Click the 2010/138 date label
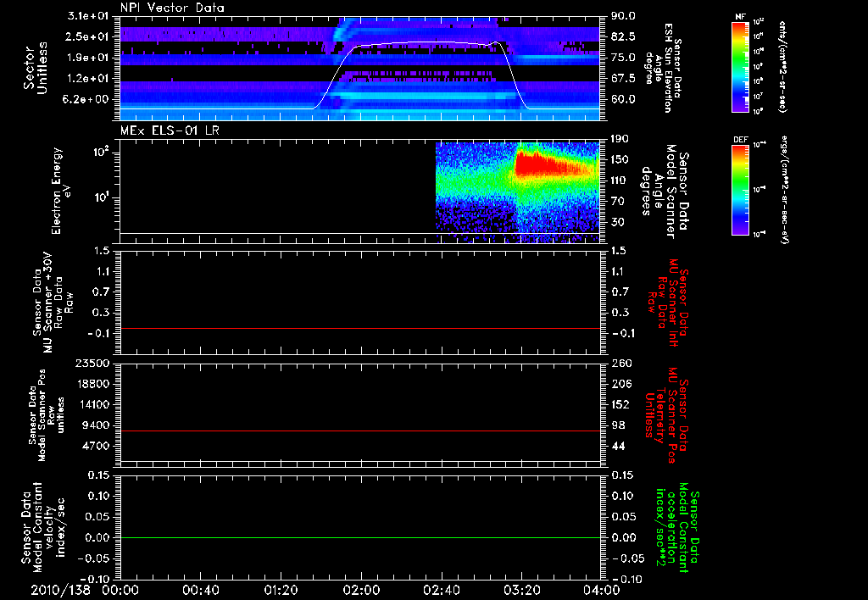 point(60,590)
